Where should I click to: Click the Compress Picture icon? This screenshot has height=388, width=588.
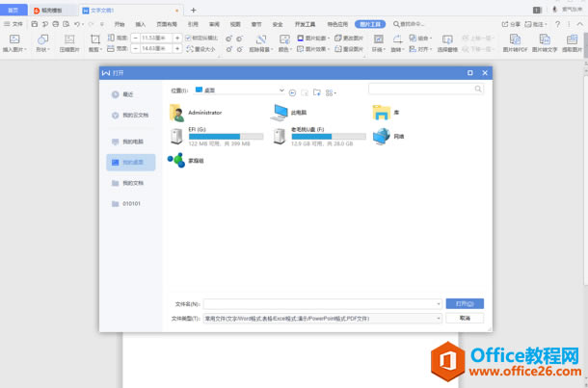pyautogui.click(x=69, y=39)
